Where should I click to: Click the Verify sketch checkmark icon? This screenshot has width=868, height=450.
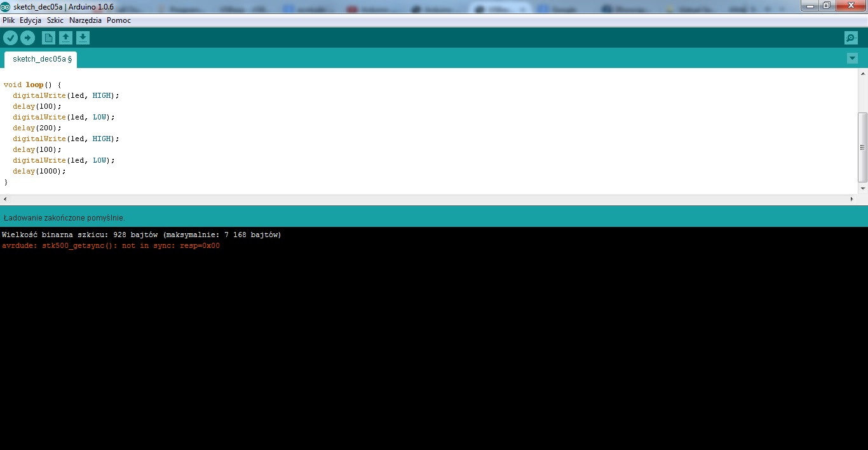click(10, 38)
